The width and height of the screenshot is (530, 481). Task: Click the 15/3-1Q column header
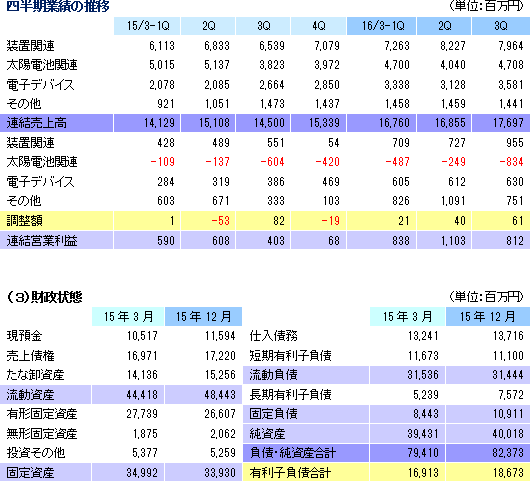coord(147,26)
